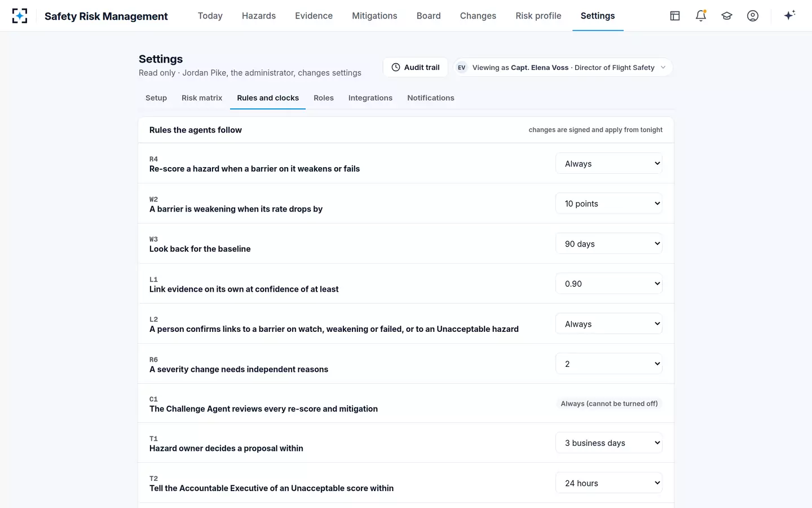The image size is (812, 508).
Task: Switch to the Risk matrix sub-tab
Action: [x=202, y=98]
